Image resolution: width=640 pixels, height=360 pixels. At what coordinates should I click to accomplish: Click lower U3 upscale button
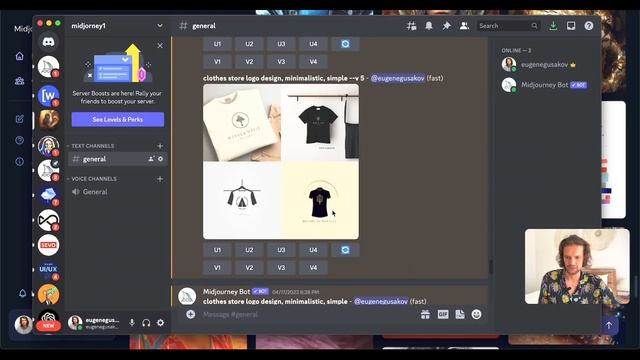(281, 250)
